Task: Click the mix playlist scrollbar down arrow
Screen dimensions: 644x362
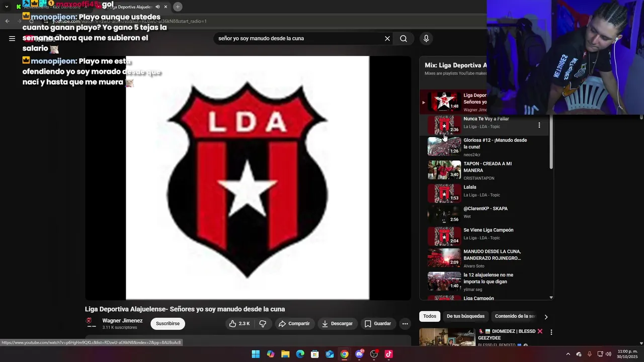Action: click(x=551, y=298)
